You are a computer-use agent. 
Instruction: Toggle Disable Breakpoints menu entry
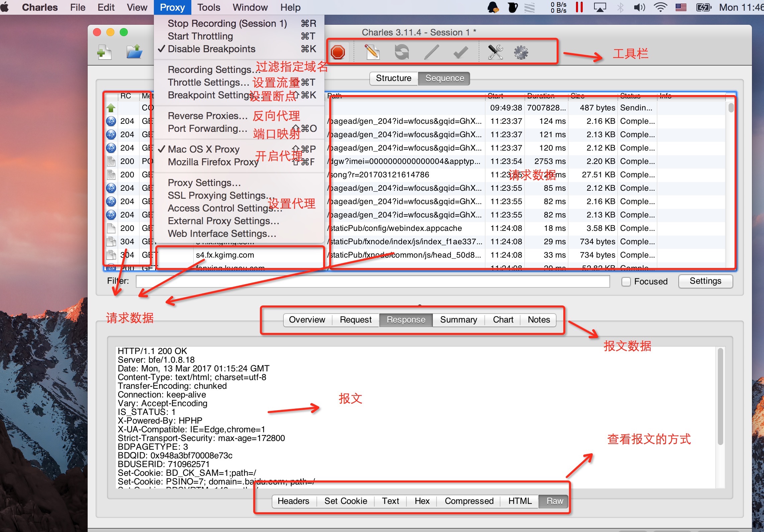pos(211,49)
